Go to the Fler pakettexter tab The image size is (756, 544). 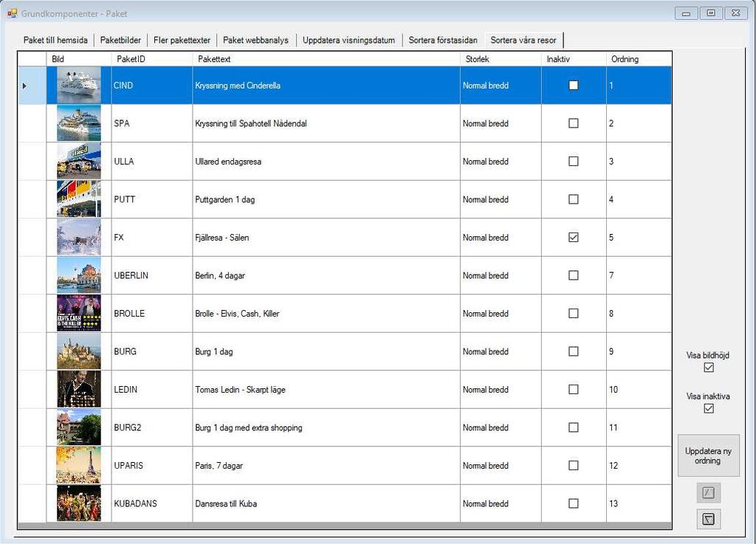[182, 40]
